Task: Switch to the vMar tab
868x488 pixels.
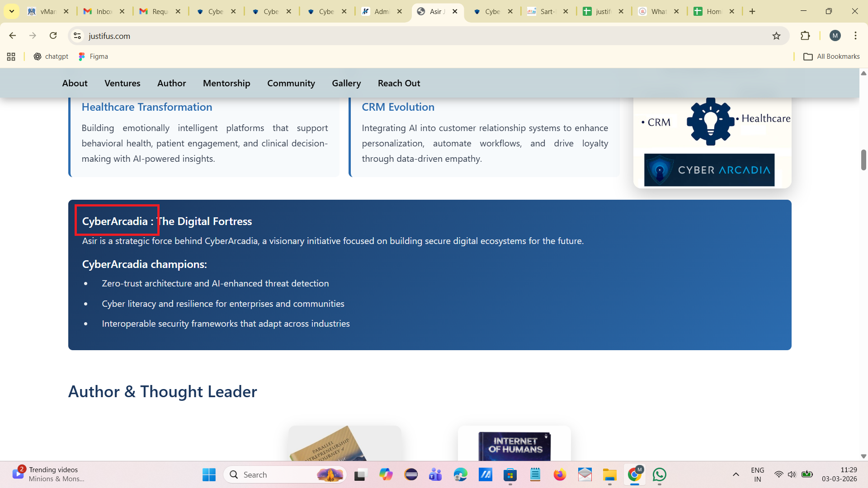Action: (48, 11)
